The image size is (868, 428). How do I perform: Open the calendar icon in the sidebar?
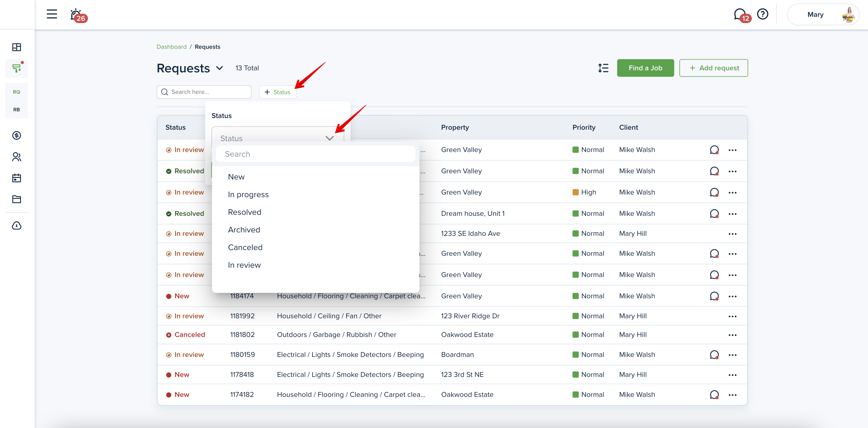pyautogui.click(x=17, y=178)
